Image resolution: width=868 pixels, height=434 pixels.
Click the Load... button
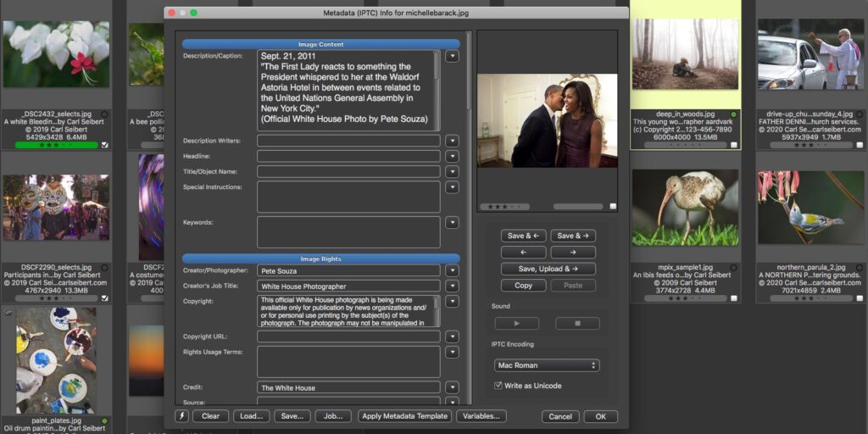coord(251,416)
